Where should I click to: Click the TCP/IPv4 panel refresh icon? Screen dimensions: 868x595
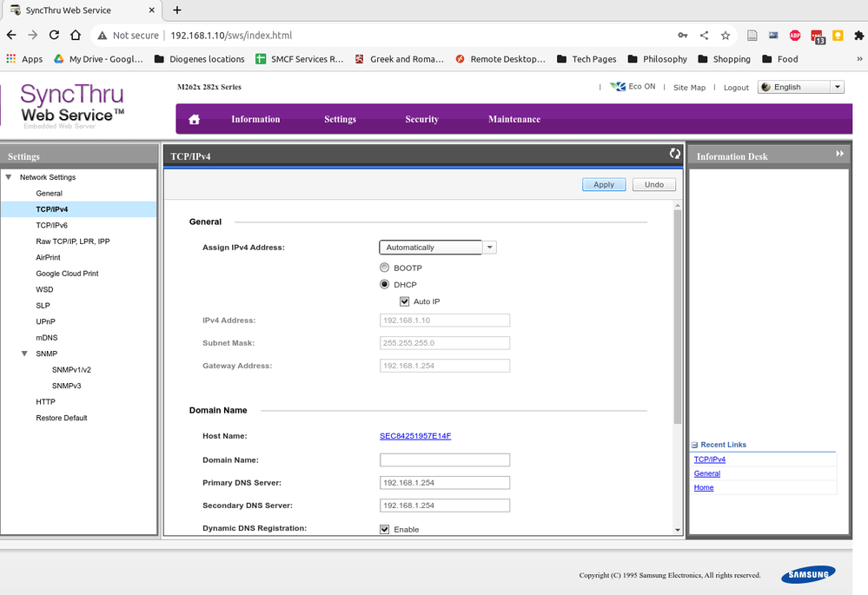click(x=674, y=154)
